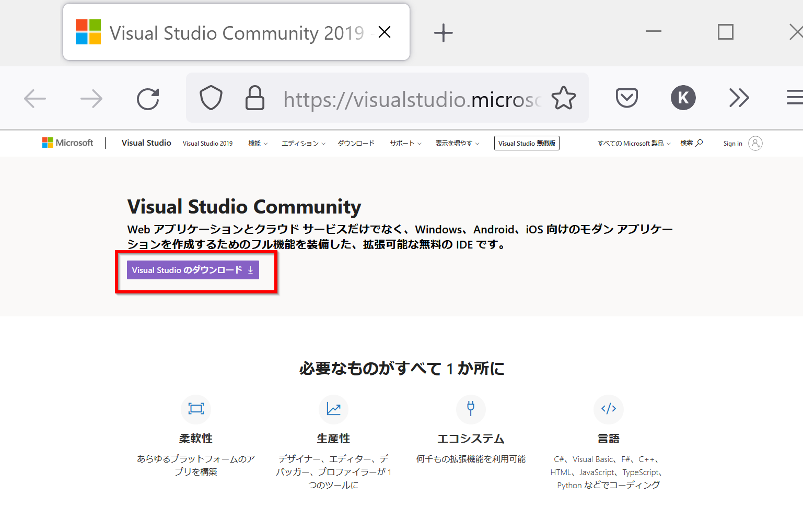The width and height of the screenshot is (803, 532).
Task: Minimize the Firefox window
Action: coord(654,32)
